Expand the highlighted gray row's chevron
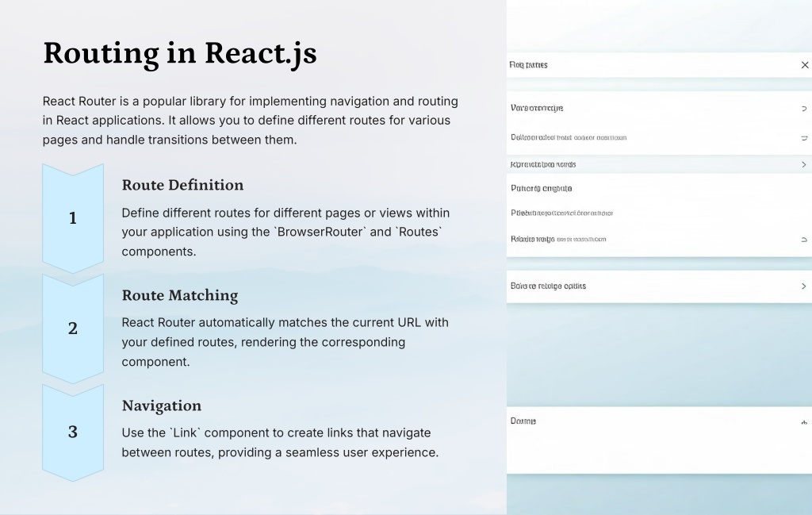This screenshot has width=812, height=515. (x=804, y=164)
